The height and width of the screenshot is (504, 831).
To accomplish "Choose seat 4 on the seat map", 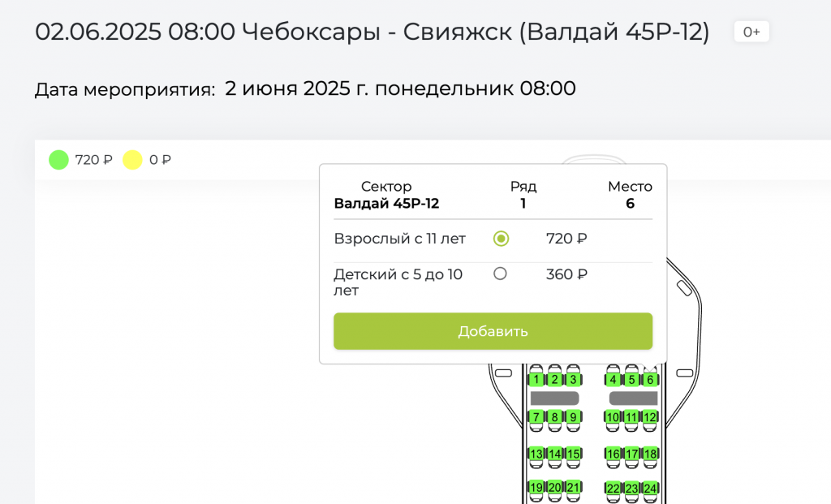I will (x=613, y=380).
